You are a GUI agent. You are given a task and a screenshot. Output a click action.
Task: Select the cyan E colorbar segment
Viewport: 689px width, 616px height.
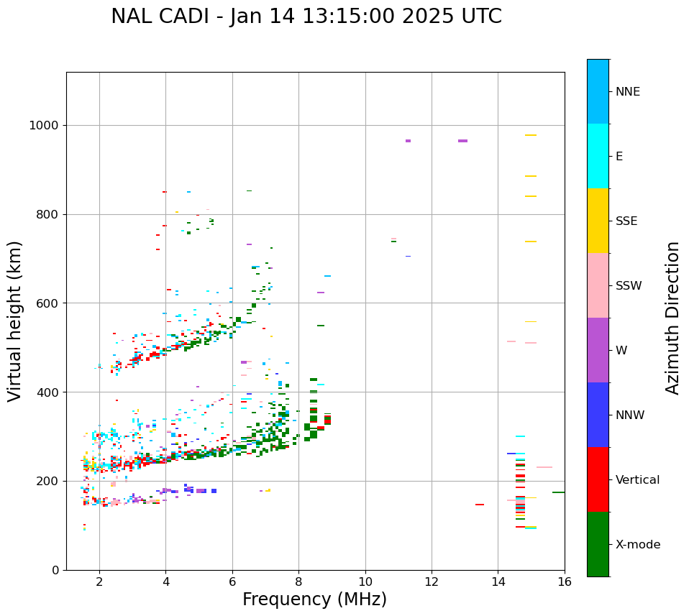pyautogui.click(x=598, y=156)
